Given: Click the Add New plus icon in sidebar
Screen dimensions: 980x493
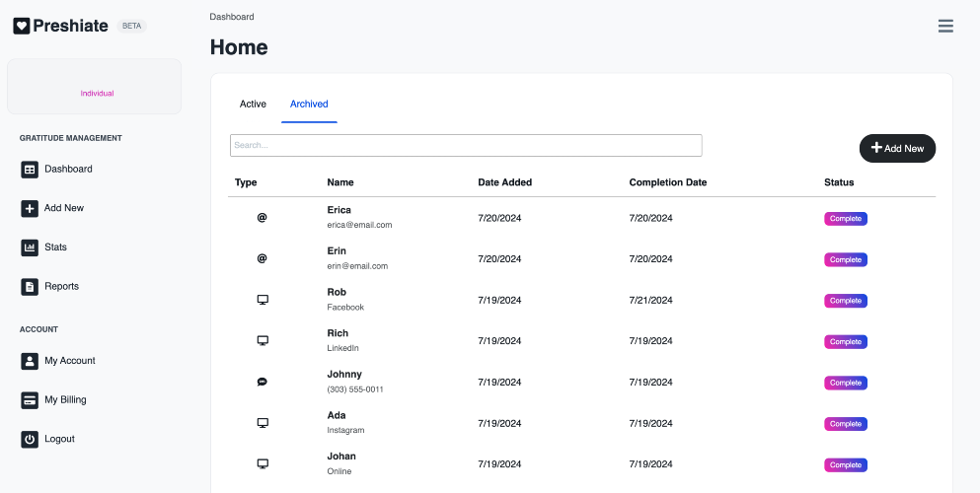Looking at the screenshot, I should pyautogui.click(x=30, y=208).
